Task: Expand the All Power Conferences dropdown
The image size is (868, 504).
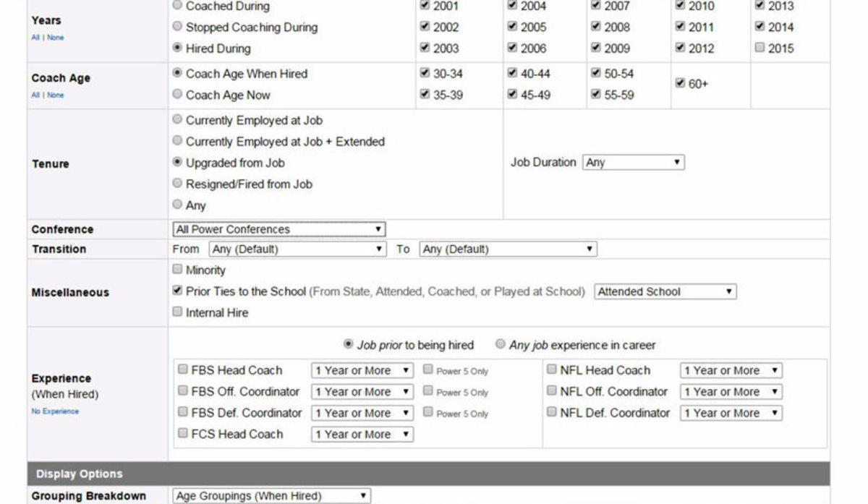Action: 279,229
